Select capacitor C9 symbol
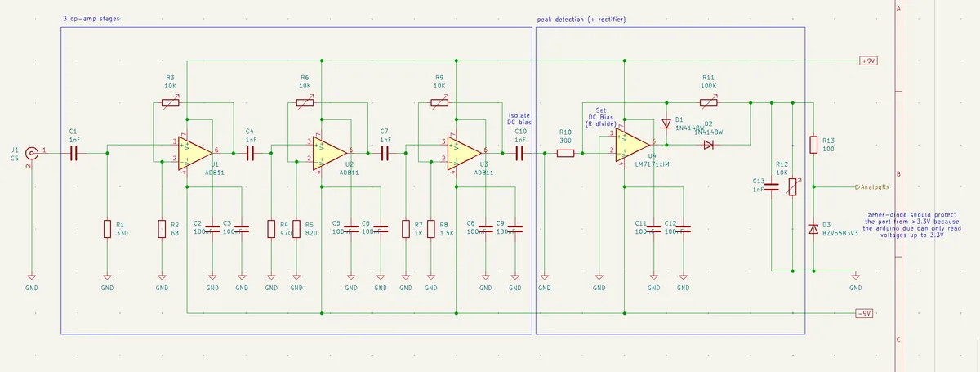 [514, 228]
